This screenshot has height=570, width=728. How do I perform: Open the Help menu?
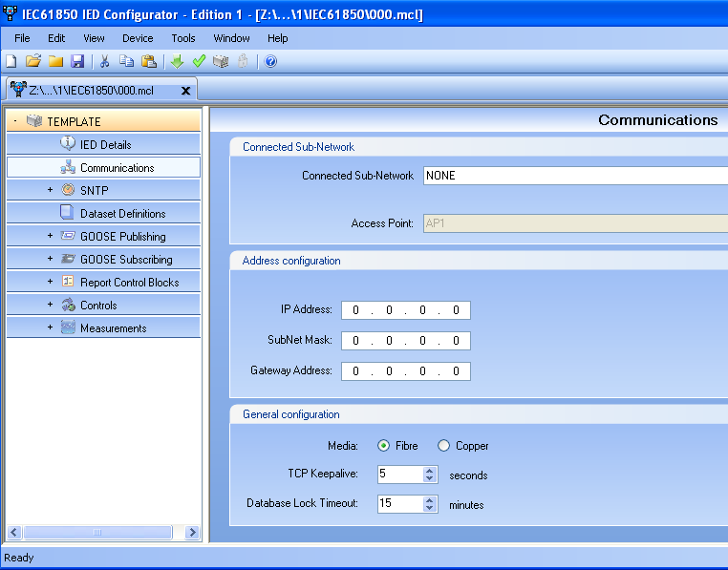click(277, 38)
